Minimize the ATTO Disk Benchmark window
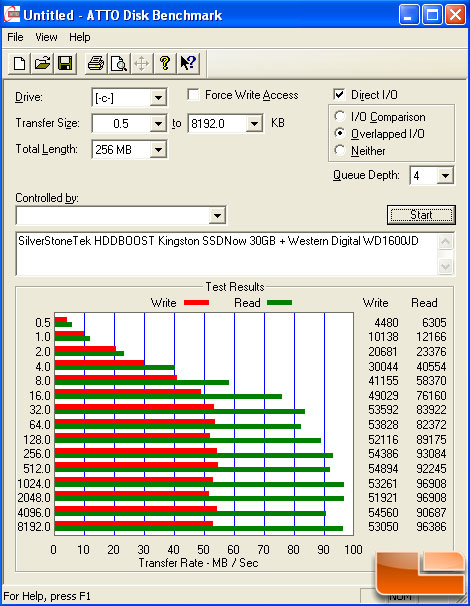The height and width of the screenshot is (606, 470). [x=409, y=15]
